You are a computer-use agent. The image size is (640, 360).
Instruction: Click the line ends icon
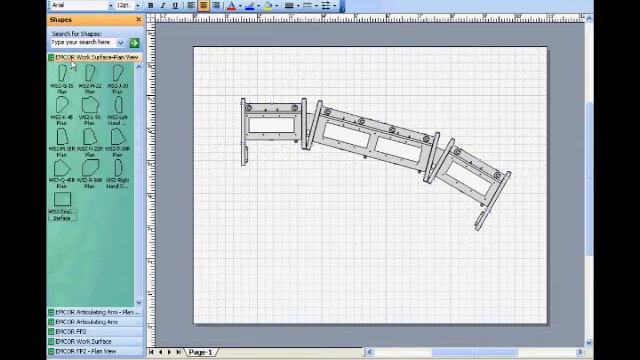tap(326, 5)
